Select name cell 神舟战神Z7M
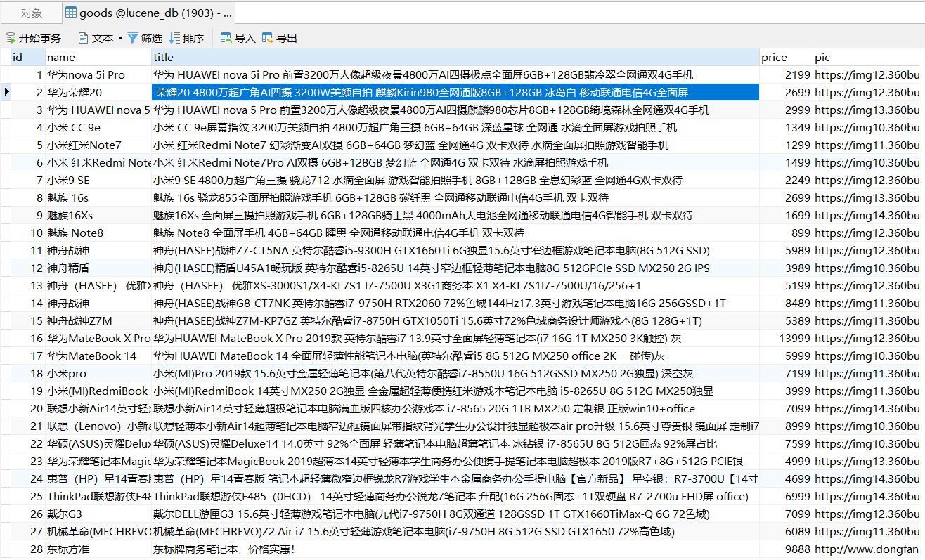Image resolution: width=925 pixels, height=560 pixels. 98,320
